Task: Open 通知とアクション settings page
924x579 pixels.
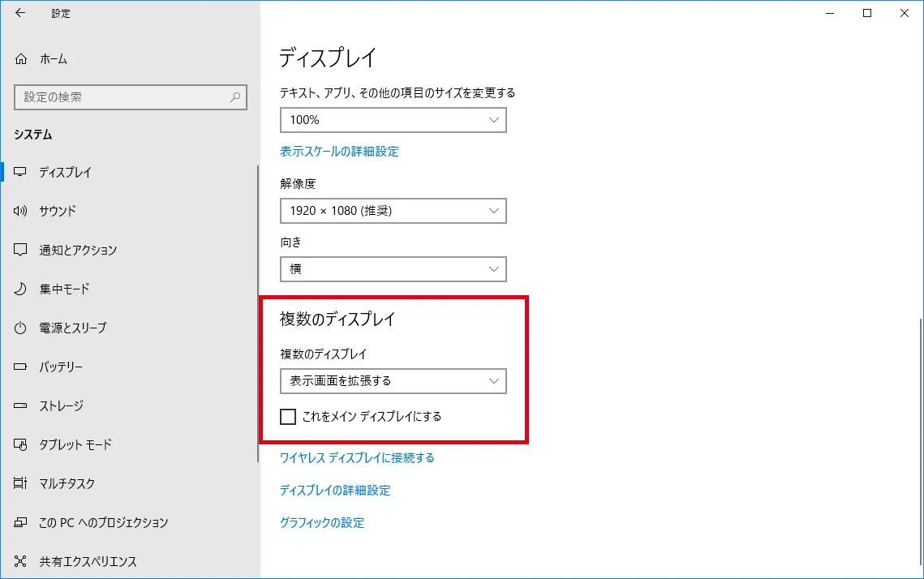Action: [x=78, y=250]
